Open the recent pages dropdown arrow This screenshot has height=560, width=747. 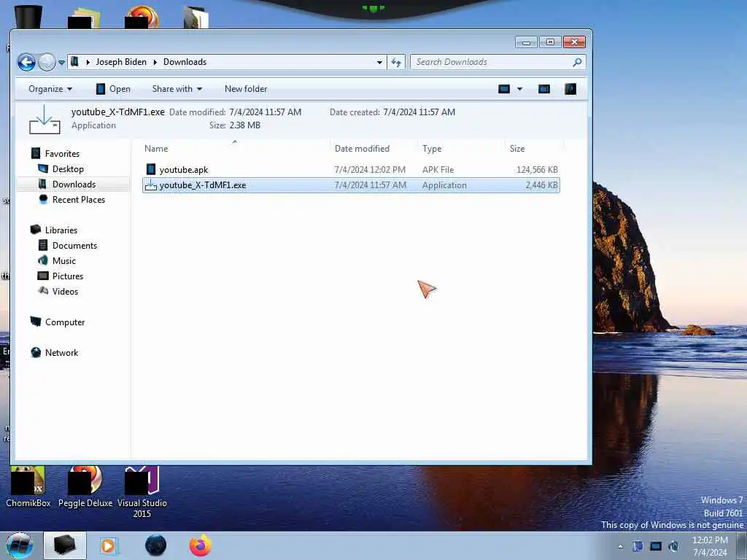point(61,63)
